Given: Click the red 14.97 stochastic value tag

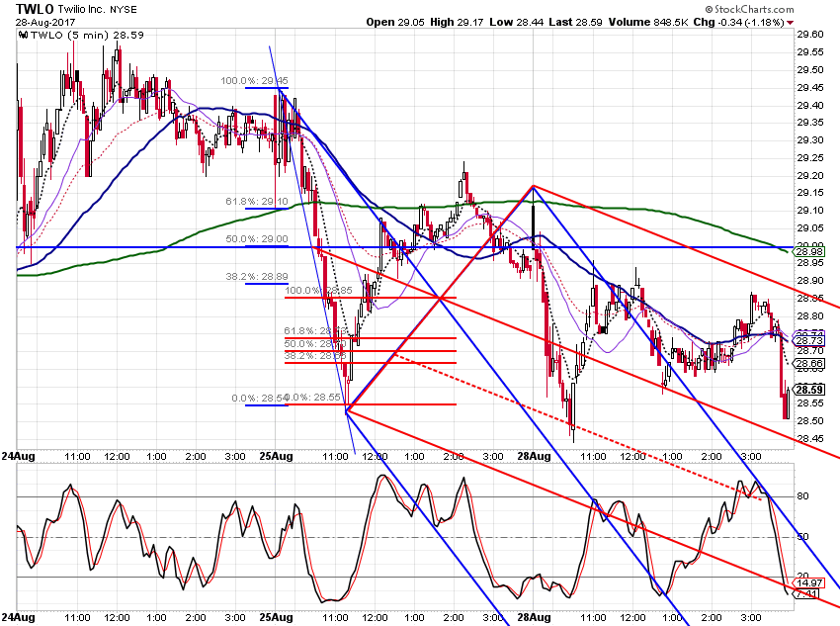Looking at the screenshot, I should (x=809, y=582).
